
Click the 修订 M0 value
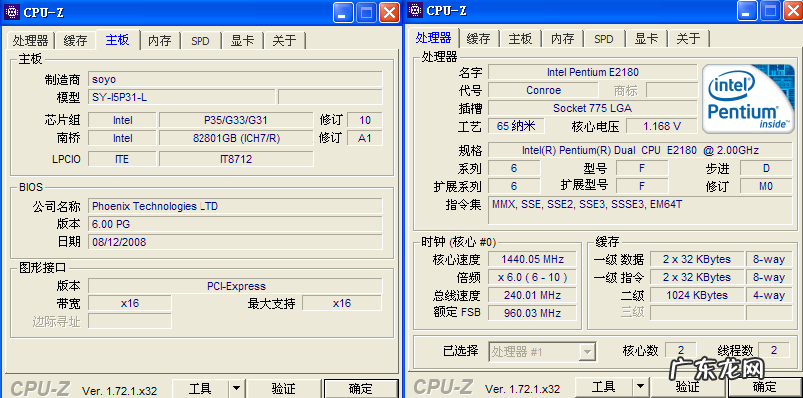[x=766, y=186]
